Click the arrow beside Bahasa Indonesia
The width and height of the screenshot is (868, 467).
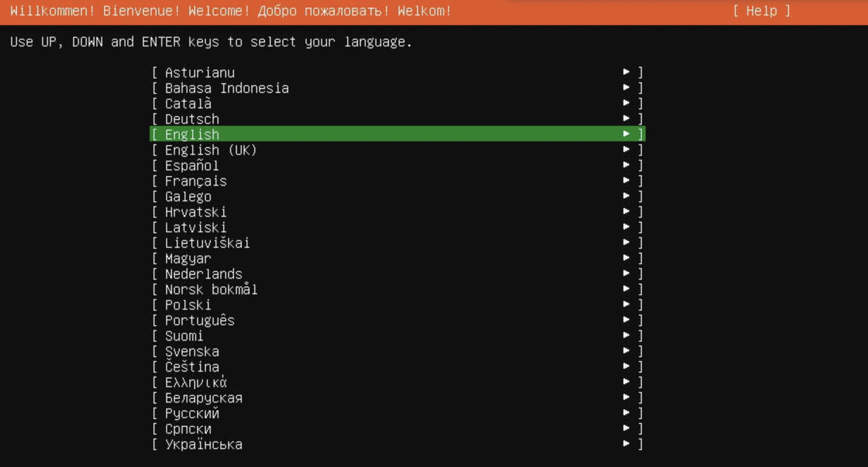tap(626, 88)
